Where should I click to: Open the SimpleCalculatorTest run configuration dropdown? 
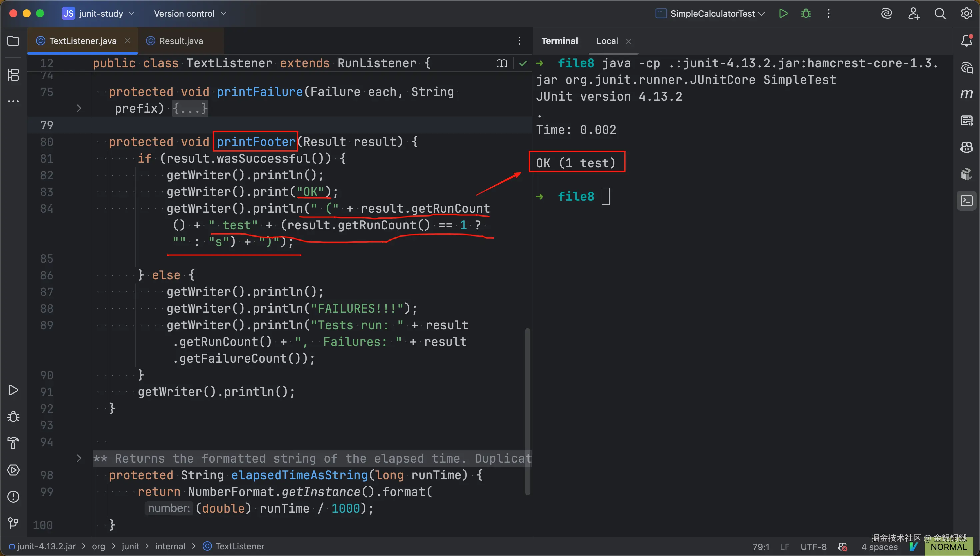pos(712,14)
